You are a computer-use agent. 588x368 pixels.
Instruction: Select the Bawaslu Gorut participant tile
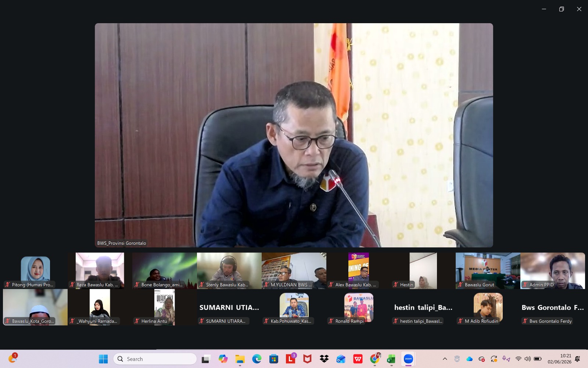click(x=488, y=270)
